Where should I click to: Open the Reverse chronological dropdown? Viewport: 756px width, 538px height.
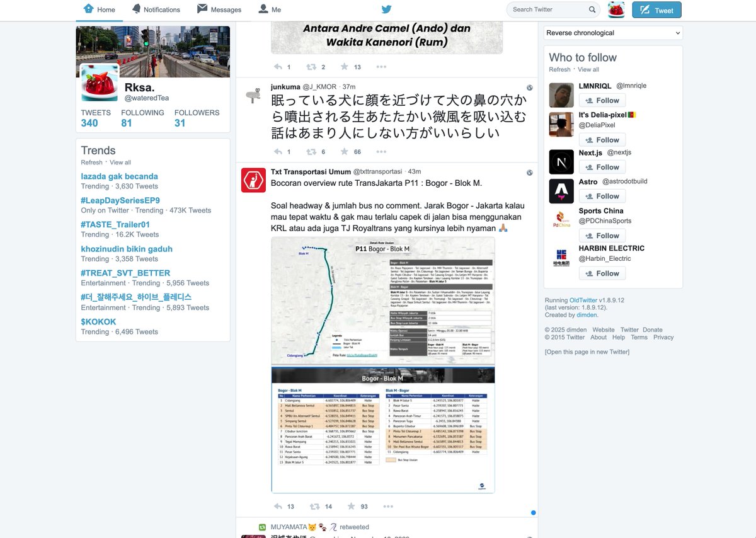pyautogui.click(x=614, y=33)
